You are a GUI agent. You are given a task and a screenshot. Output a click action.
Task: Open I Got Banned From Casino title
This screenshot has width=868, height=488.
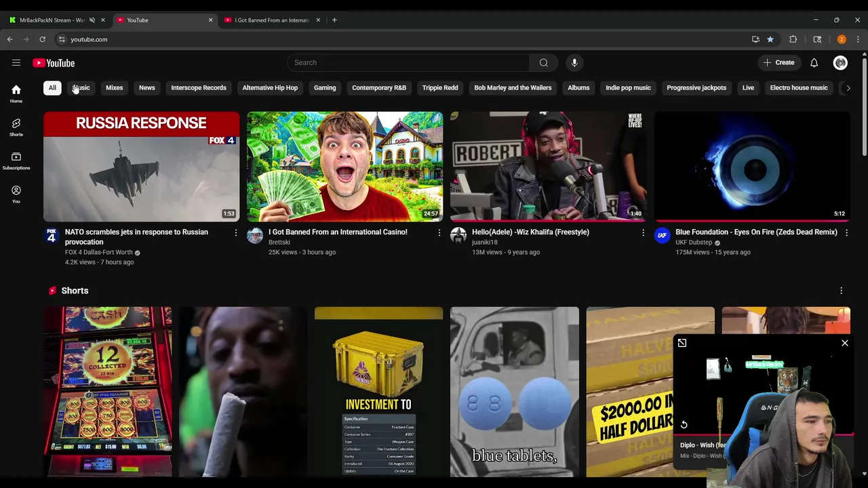338,232
